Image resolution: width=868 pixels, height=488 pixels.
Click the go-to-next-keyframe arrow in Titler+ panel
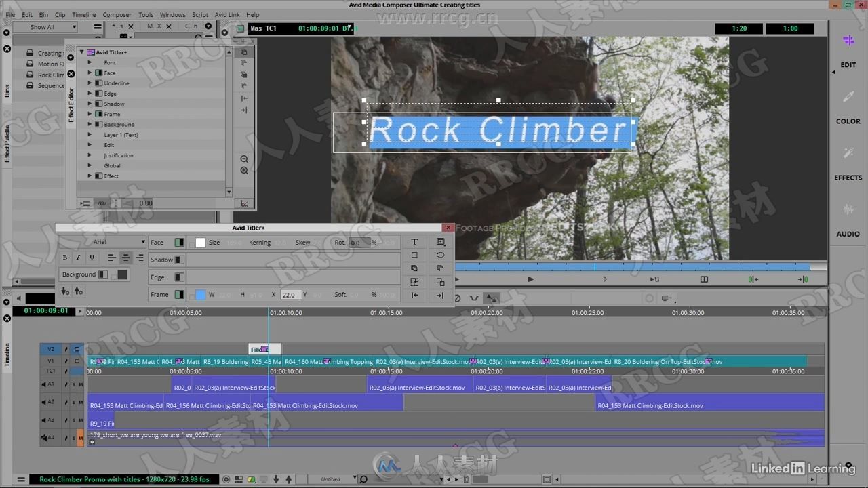[x=440, y=295]
